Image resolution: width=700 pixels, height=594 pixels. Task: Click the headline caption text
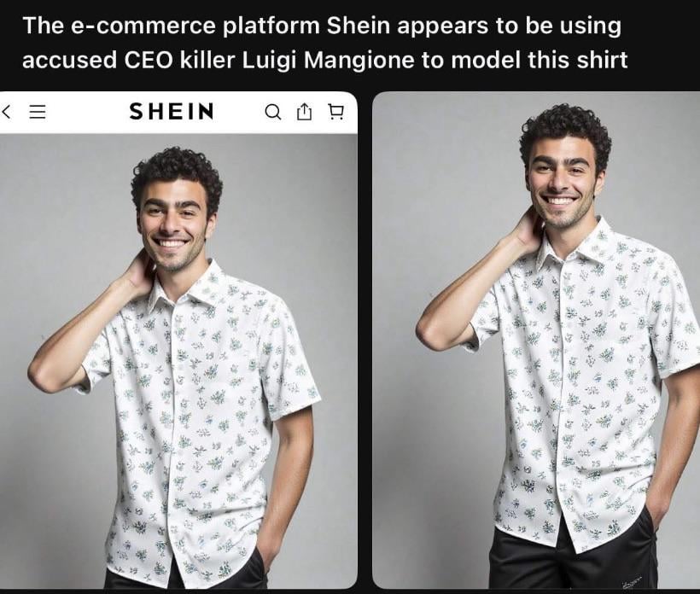coord(325,43)
